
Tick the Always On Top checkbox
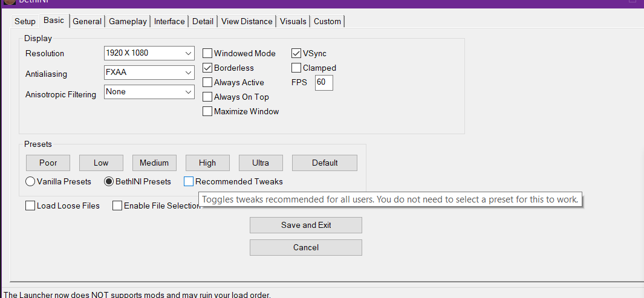point(207,97)
